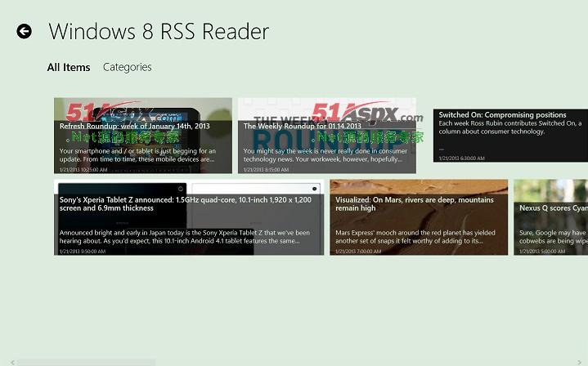Viewport: 588px width, 366px height.
Task: Click the 1/21/2013 5:00:00 AM timestamp
Action: point(542,252)
